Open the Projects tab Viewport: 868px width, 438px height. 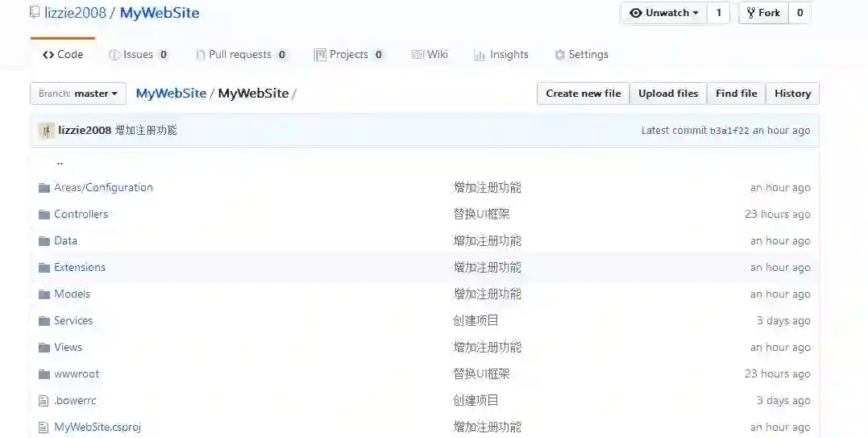(349, 54)
